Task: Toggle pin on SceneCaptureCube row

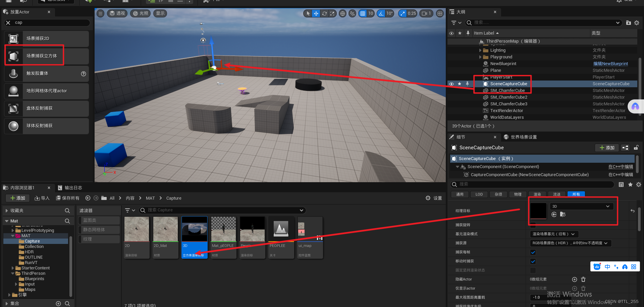Action: tap(467, 84)
